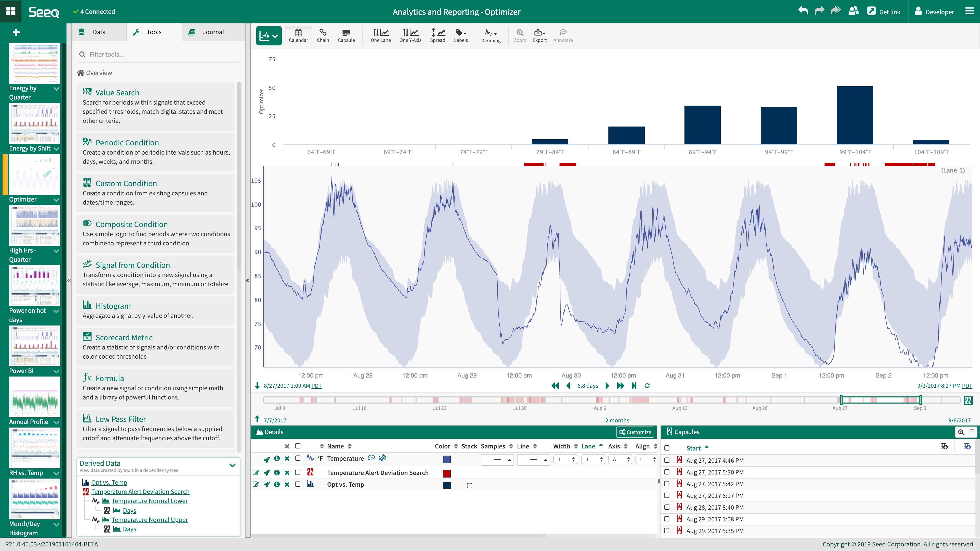Viewport: 980px width, 551px height.
Task: Switch to Capsule time view
Action: (x=346, y=35)
